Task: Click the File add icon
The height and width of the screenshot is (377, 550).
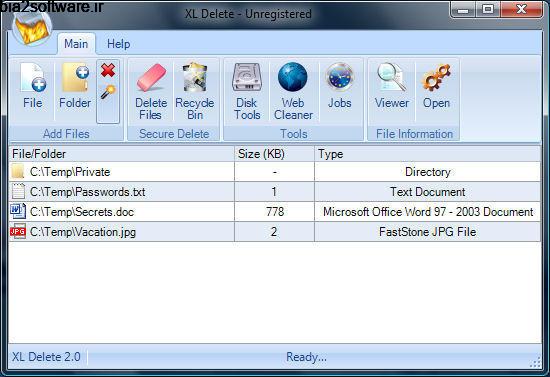Action: pyautogui.click(x=33, y=78)
